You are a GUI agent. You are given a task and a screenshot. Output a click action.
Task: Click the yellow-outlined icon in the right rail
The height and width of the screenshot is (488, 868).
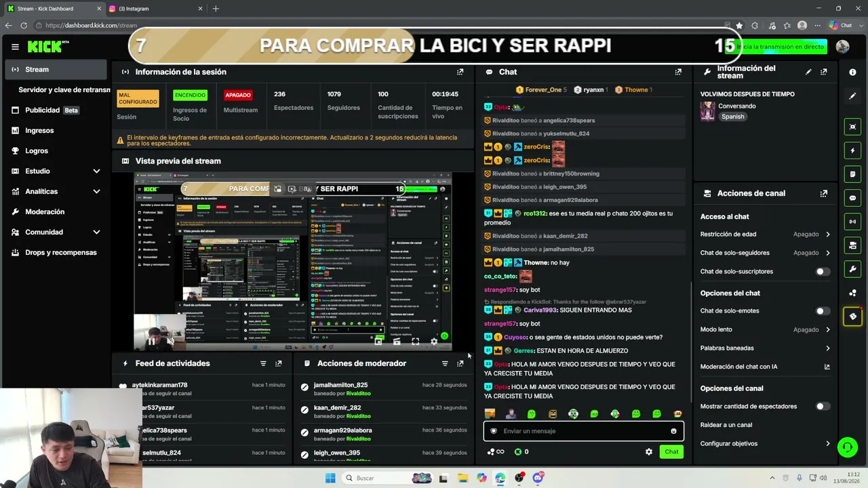[853, 317]
